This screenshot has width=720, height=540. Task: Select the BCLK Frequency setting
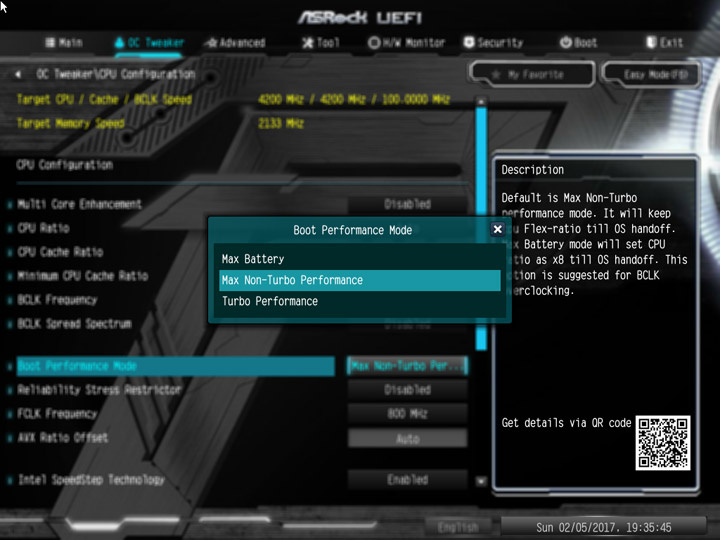tap(57, 299)
